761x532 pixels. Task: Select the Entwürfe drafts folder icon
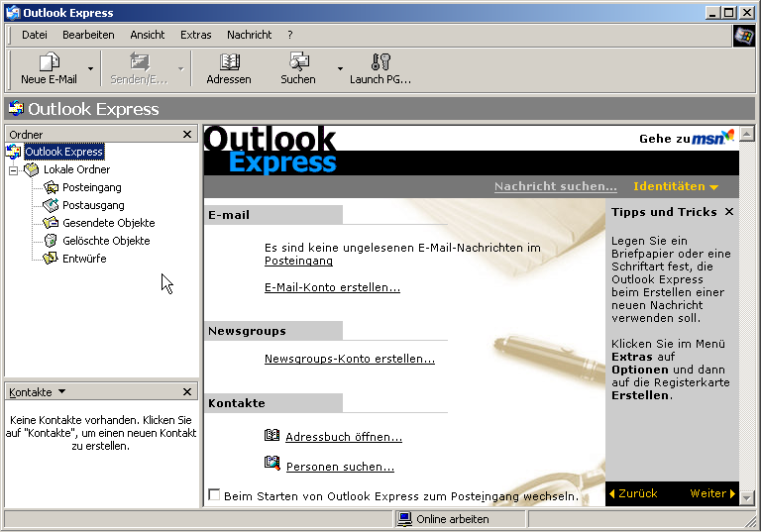pos(51,259)
